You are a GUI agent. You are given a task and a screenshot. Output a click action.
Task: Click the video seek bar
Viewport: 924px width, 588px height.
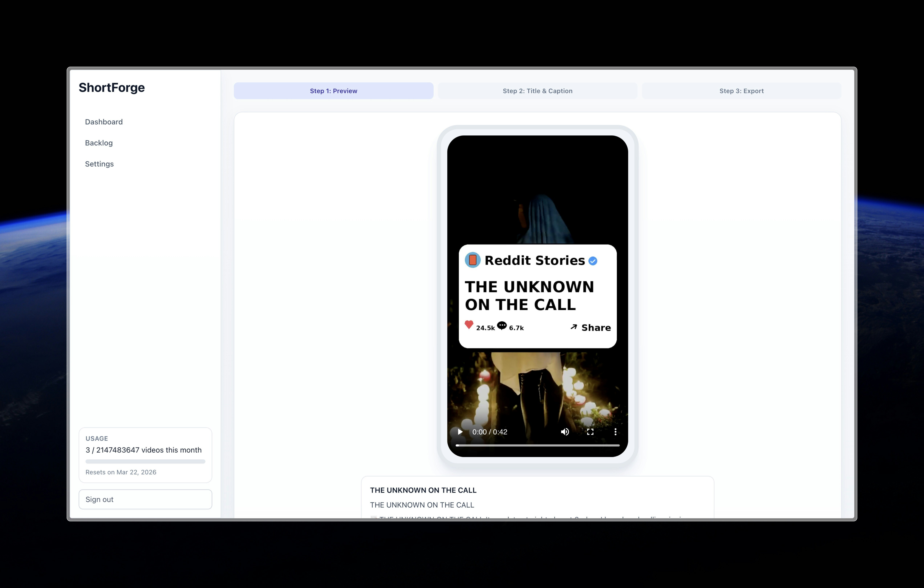pyautogui.click(x=537, y=445)
